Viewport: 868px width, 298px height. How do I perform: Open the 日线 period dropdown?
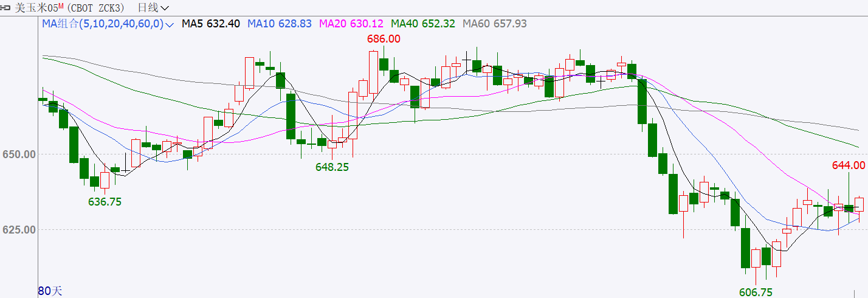point(154,8)
